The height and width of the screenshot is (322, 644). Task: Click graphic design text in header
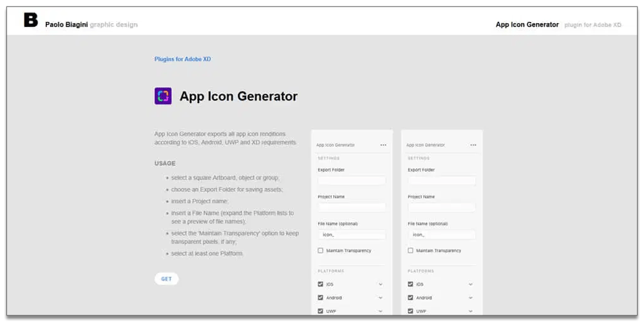click(114, 24)
